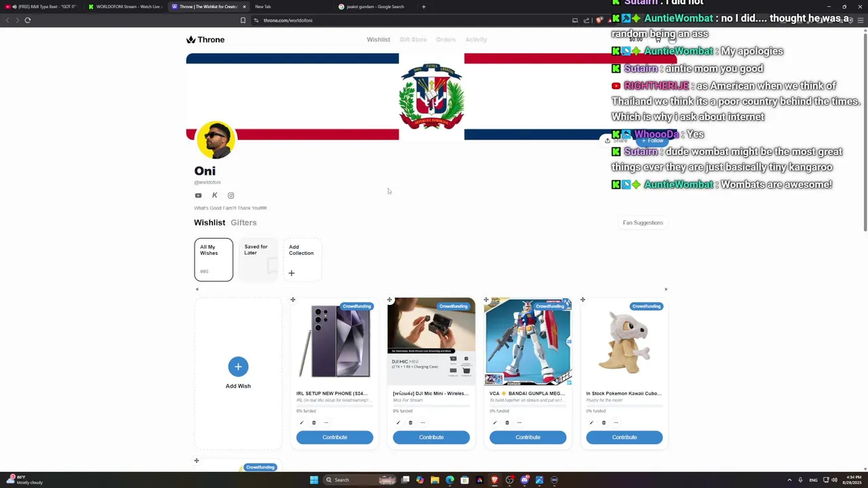Open the Kick social link icon
This screenshot has height=488, width=868.
[x=214, y=195]
